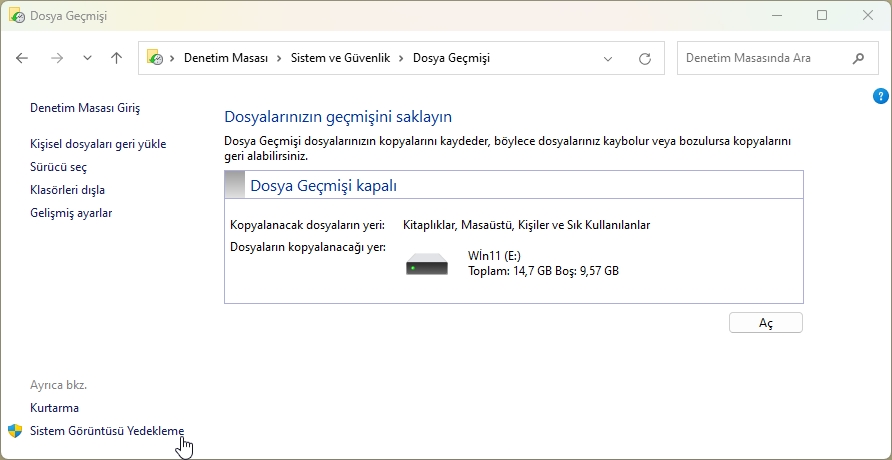Click in Denetim Masasında Ara search box
This screenshot has width=892, height=460.
[x=760, y=58]
